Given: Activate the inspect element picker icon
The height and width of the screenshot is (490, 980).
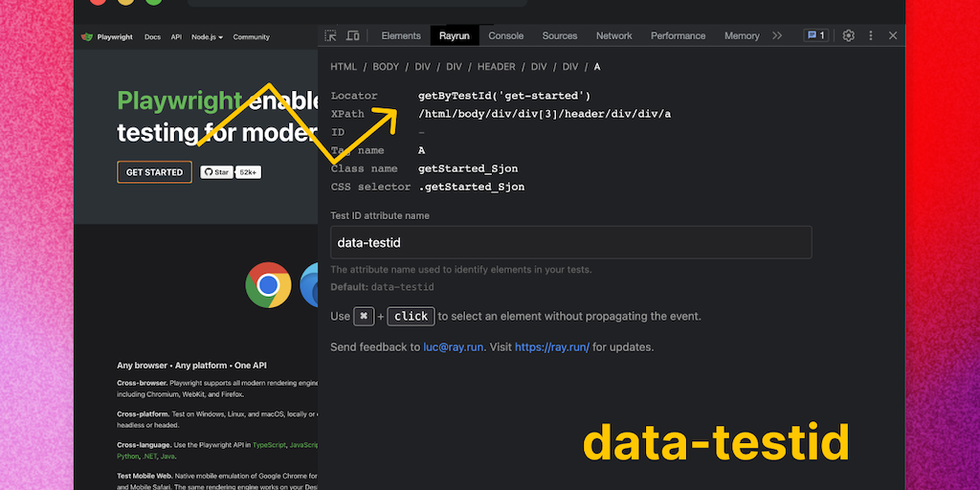Looking at the screenshot, I should point(330,35).
